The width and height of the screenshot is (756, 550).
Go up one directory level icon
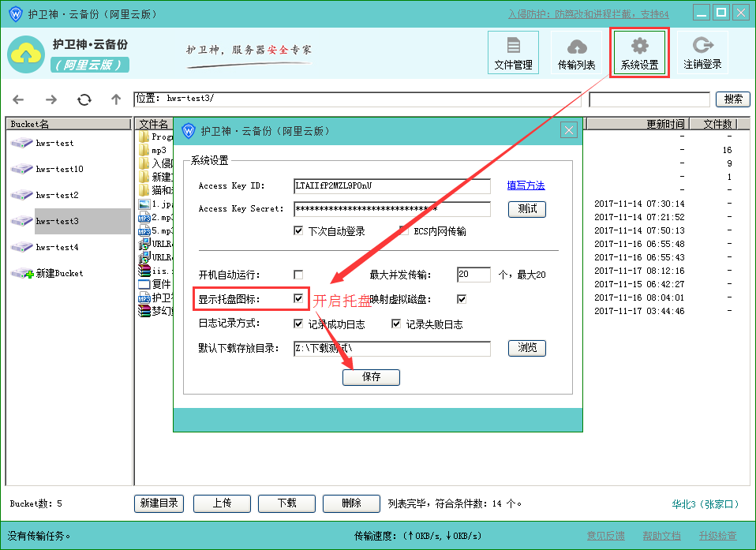(x=116, y=99)
